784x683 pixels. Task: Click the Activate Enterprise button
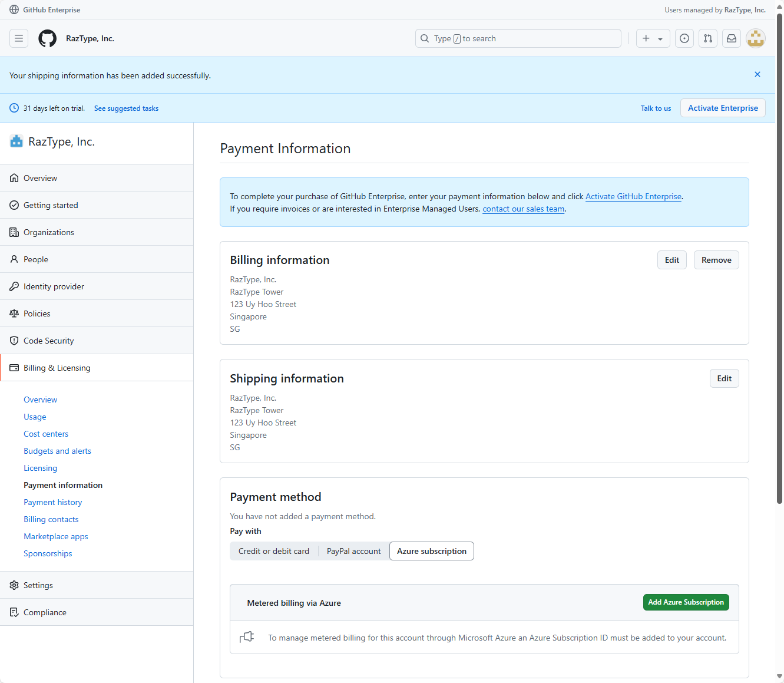pyautogui.click(x=723, y=108)
